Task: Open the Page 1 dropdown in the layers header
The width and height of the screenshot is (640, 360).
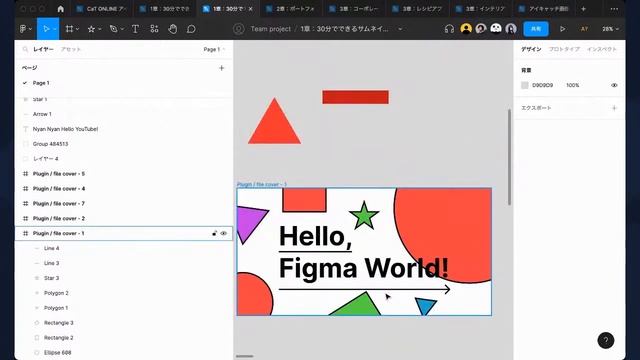Action: tap(214, 49)
